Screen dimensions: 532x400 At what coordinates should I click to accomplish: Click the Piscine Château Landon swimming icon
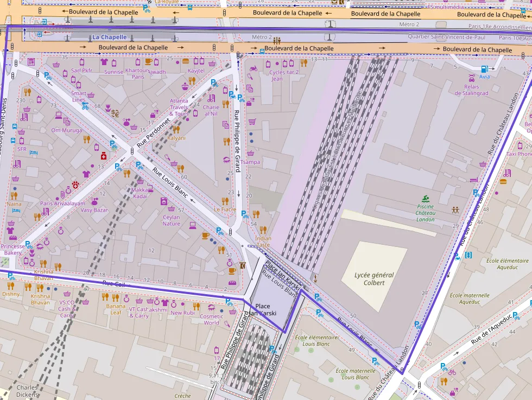tap(426, 199)
